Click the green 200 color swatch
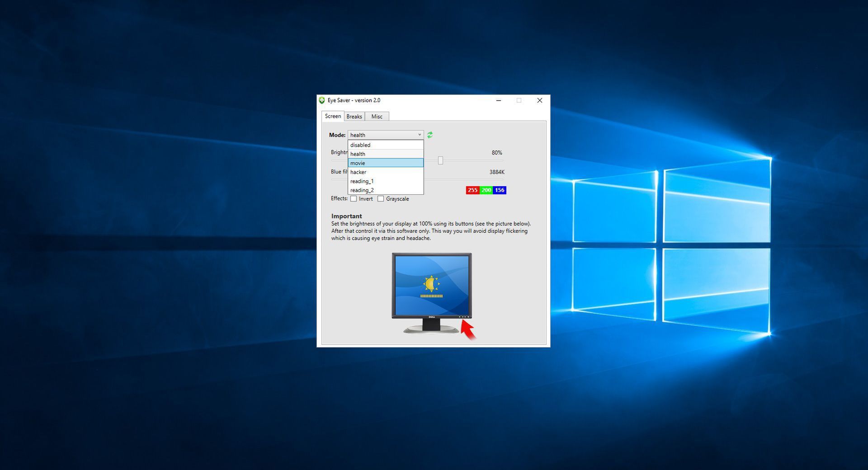The width and height of the screenshot is (868, 470). (x=486, y=190)
